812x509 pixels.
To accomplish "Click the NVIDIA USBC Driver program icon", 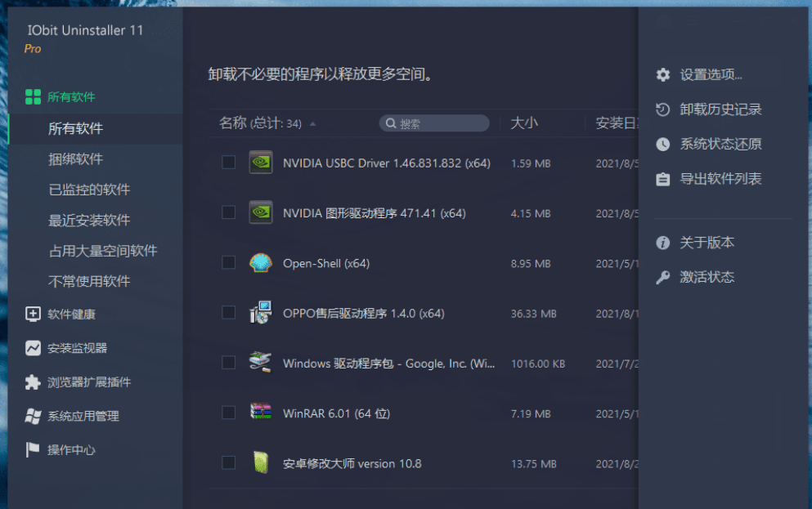I will [261, 163].
